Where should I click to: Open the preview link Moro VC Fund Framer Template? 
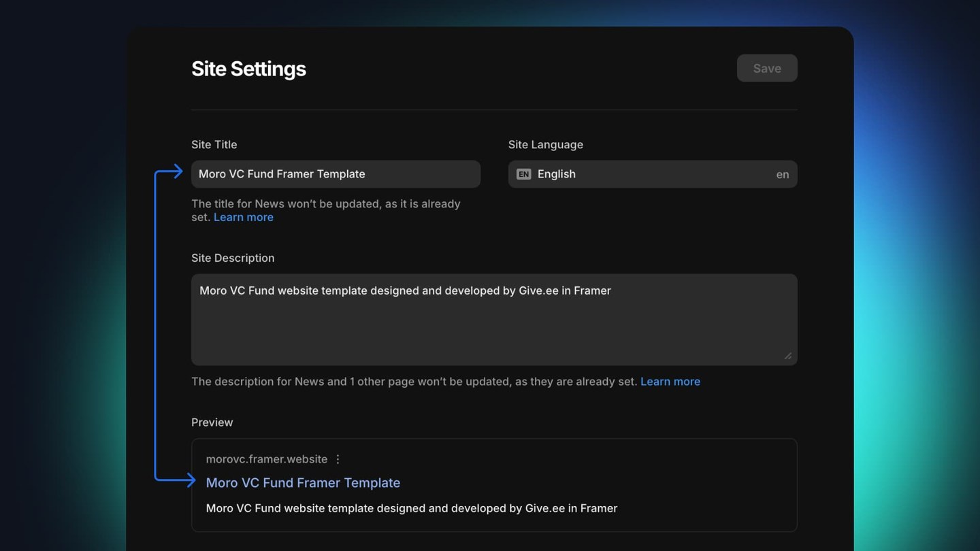(303, 482)
